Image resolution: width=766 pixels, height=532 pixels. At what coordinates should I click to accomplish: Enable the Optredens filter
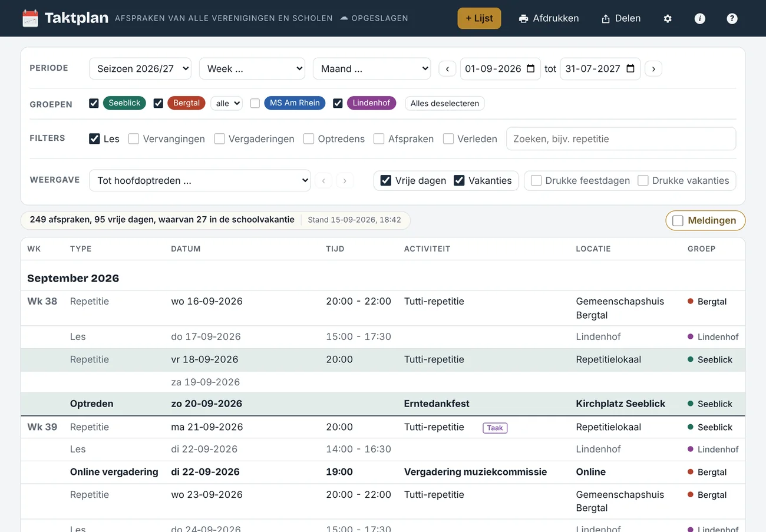[x=309, y=139]
